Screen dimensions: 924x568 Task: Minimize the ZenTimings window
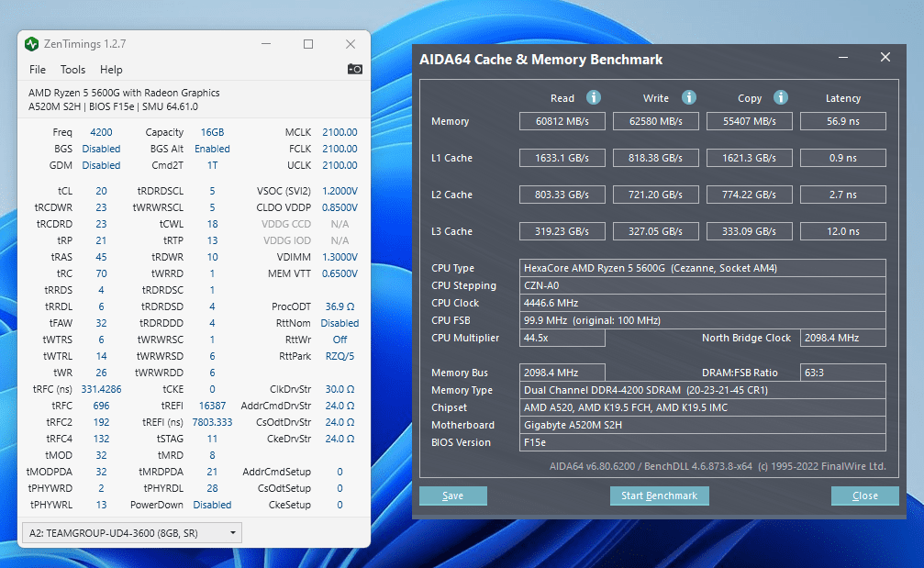point(266,44)
